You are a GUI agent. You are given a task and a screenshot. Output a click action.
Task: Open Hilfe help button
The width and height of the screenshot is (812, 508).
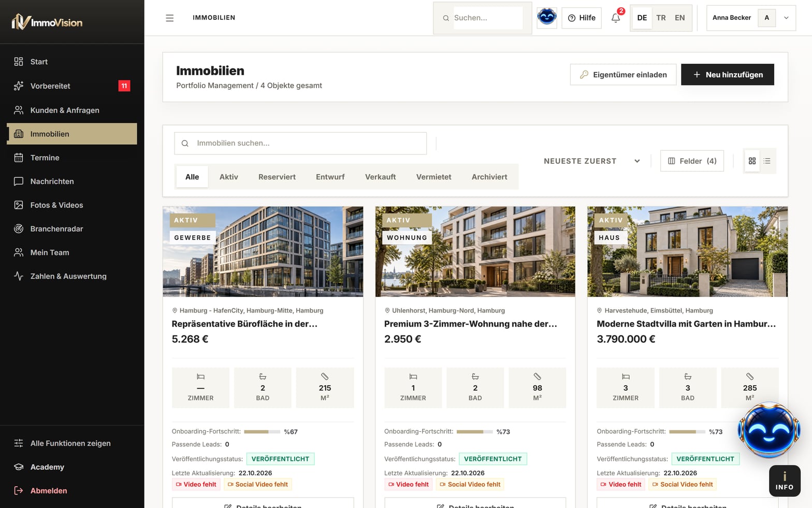point(582,18)
